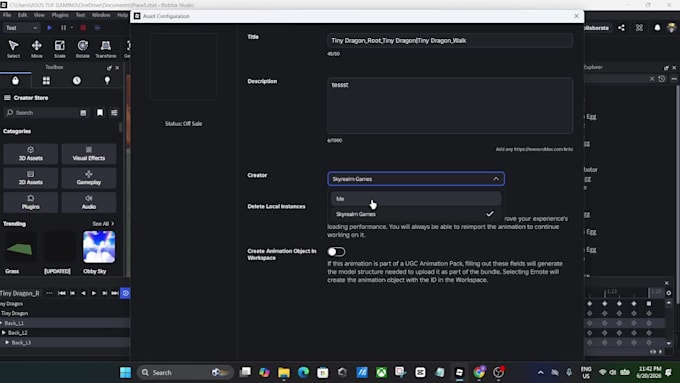Select the Grass trending asset thumbnail
The height and width of the screenshot is (383, 680).
[x=20, y=247]
